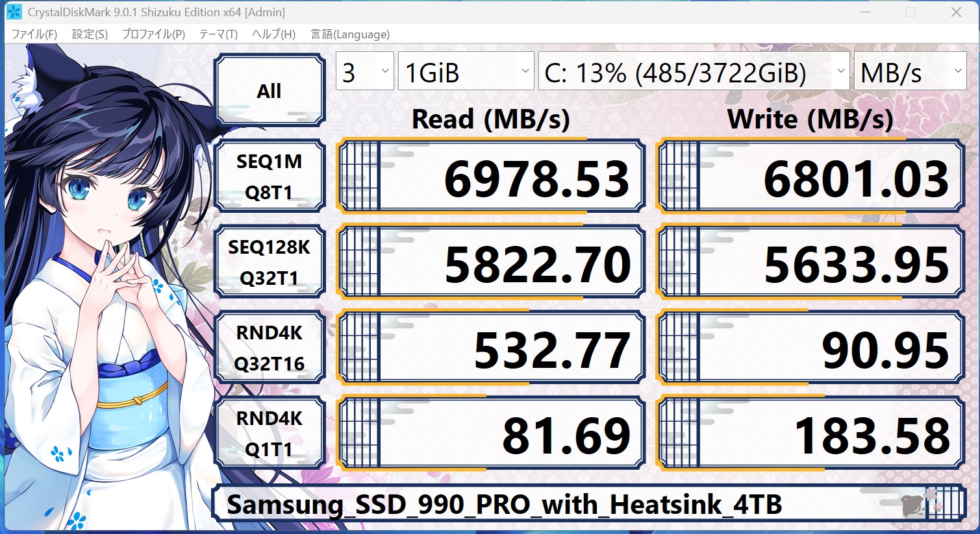The image size is (980, 534).
Task: Expand the test size dropdown showing 1GiB
Action: [466, 71]
